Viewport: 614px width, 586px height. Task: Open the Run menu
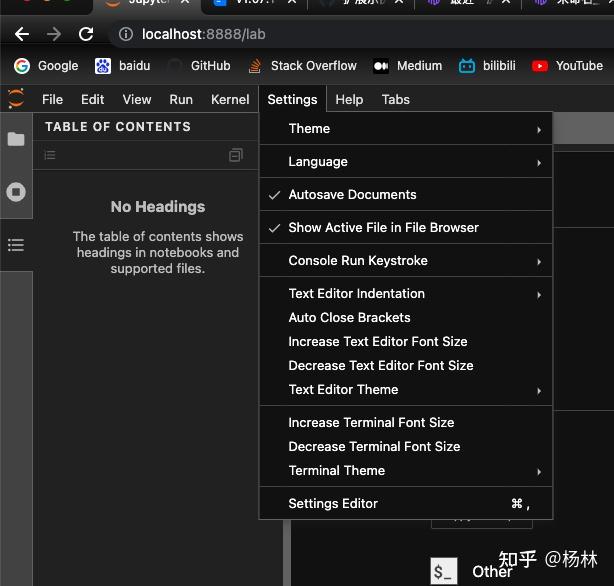181,99
